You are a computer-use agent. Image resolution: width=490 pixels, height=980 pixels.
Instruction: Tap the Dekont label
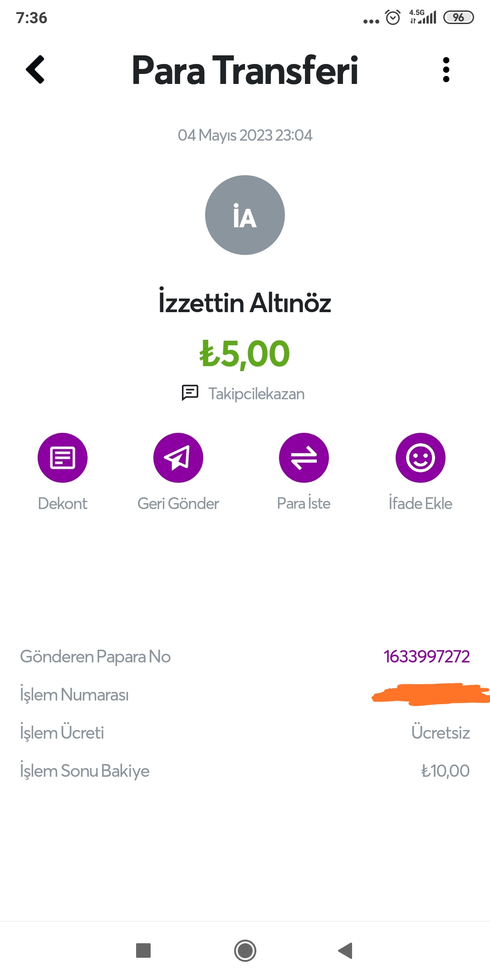click(x=63, y=504)
